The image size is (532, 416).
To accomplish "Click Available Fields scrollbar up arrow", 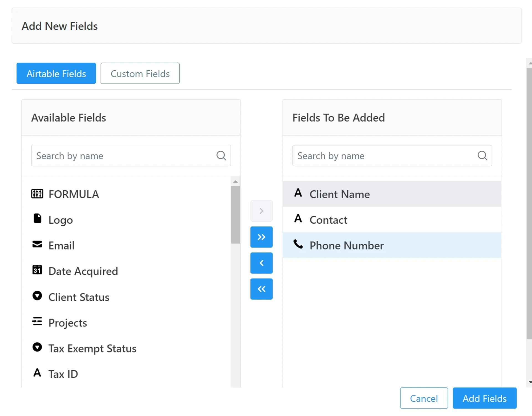I will [x=236, y=182].
